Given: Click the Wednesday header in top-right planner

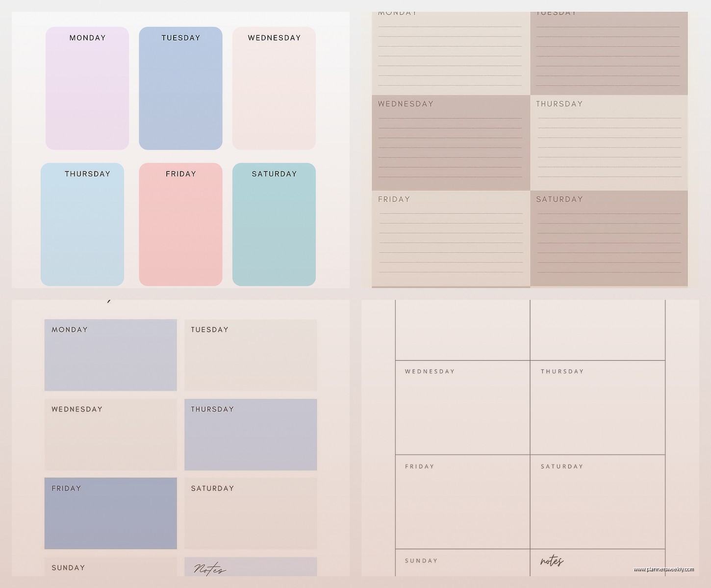Looking at the screenshot, I should tap(406, 104).
